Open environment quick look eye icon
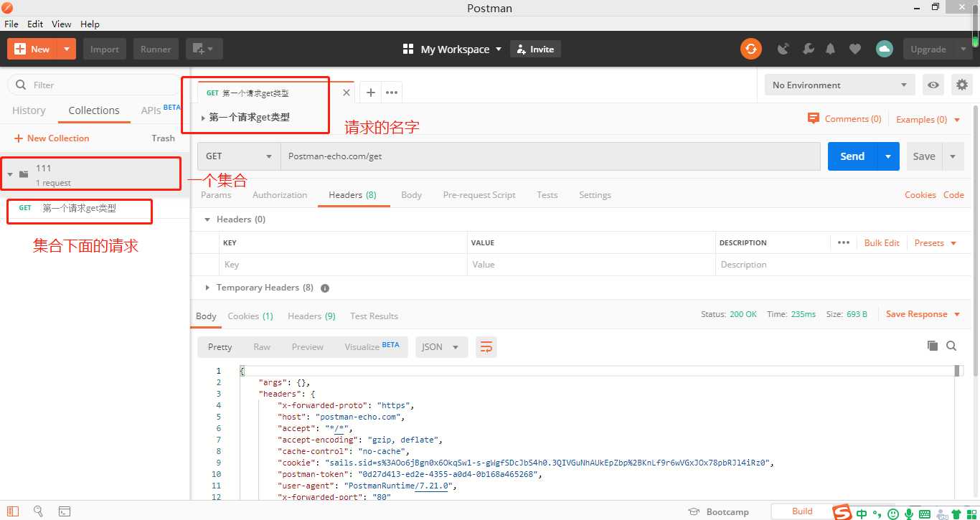Viewport: 980px width, 520px height. (933, 85)
